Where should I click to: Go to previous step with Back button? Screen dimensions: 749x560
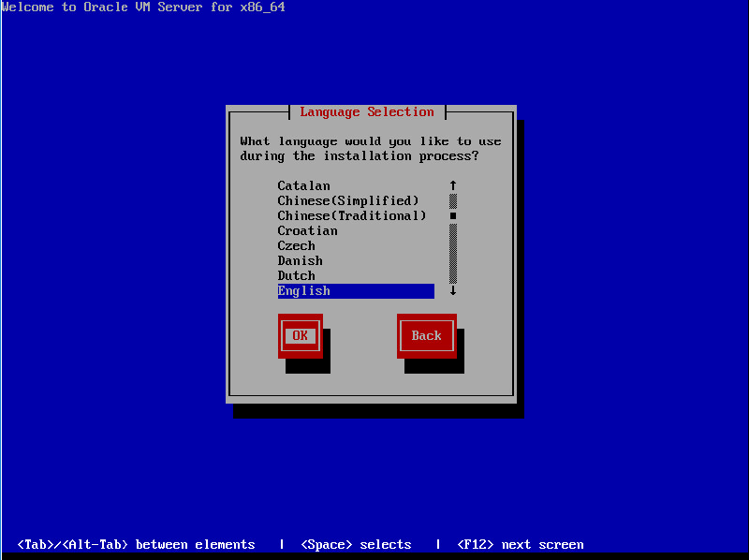(x=426, y=335)
